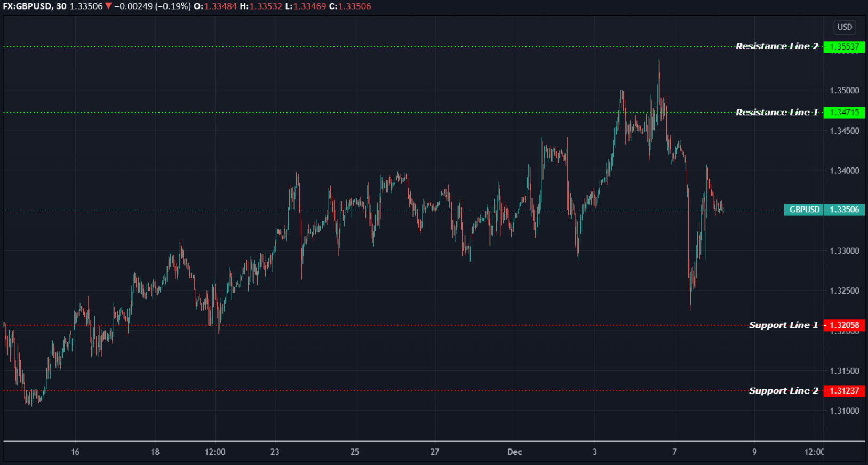Click the Resistance Line 2 label
The height and width of the screenshot is (465, 868).
[777, 46]
